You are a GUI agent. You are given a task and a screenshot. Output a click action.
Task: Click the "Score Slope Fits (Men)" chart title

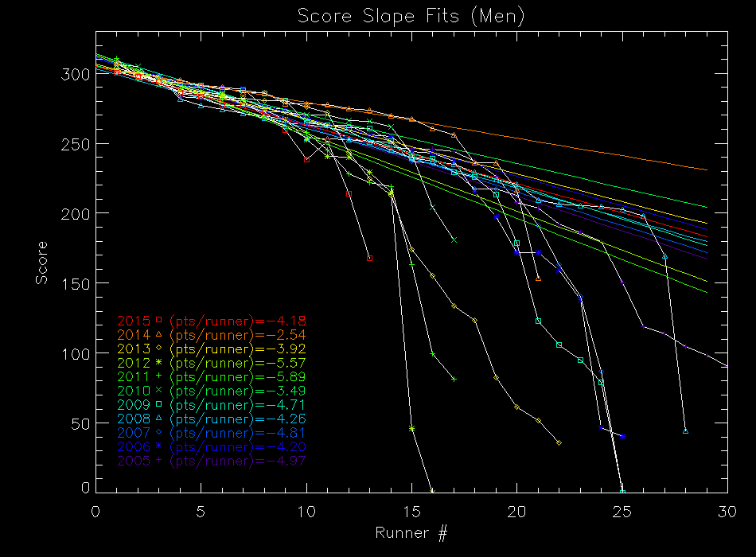(411, 17)
